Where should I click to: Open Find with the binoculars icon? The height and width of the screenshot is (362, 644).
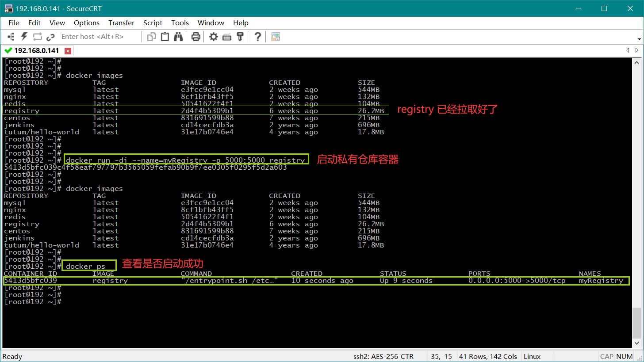[178, 37]
